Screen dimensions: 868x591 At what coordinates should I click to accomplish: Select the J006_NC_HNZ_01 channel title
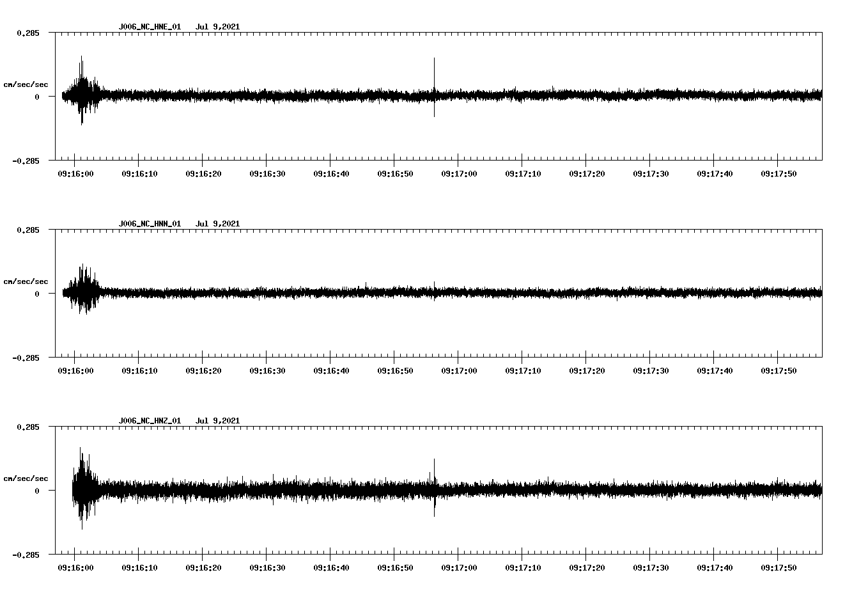click(x=149, y=420)
